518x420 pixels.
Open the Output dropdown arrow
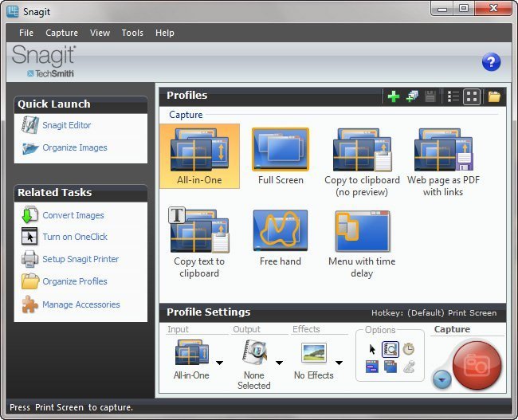coord(280,363)
